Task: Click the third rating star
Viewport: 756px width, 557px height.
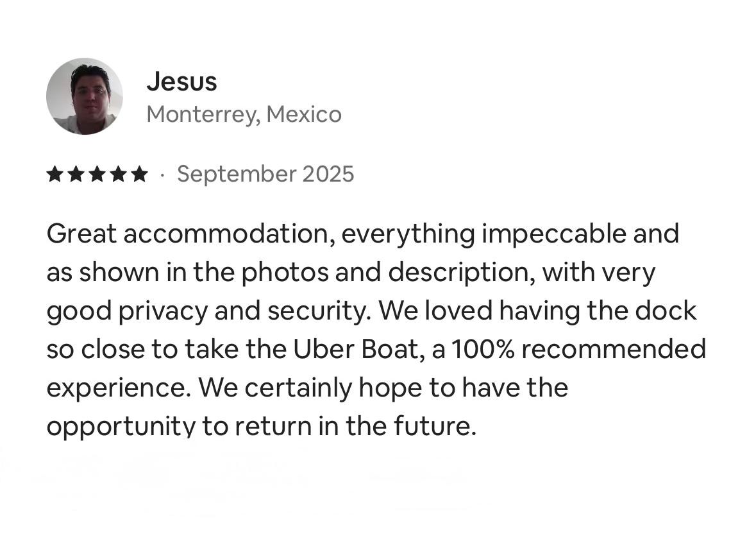Action: click(97, 174)
